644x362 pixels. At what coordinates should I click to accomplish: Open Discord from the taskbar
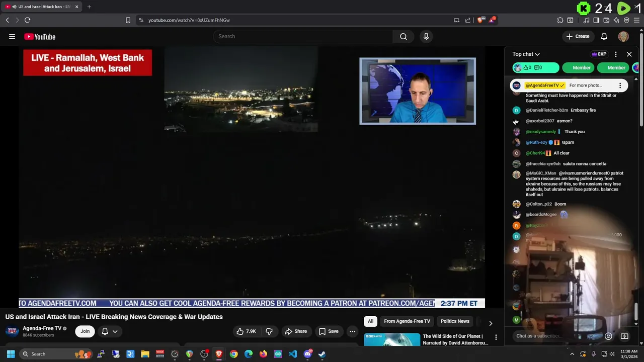point(307,354)
